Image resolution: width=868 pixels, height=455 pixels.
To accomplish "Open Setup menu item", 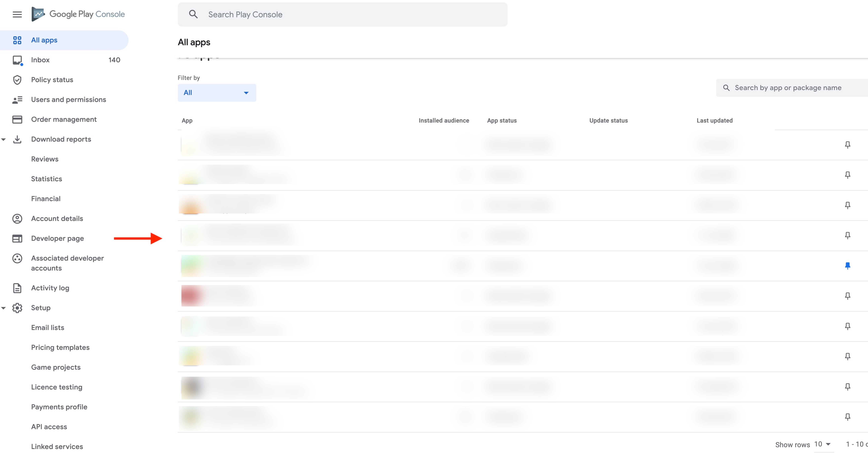I will [41, 308].
